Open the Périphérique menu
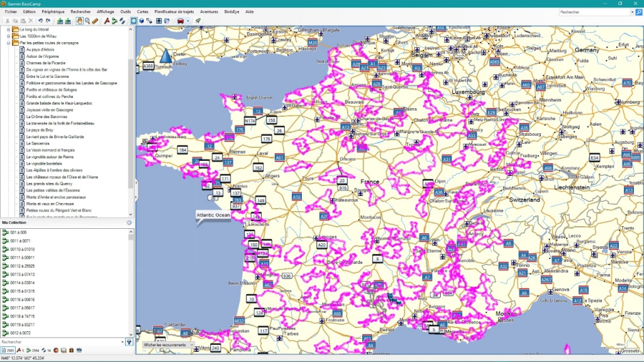The image size is (644, 362). (x=53, y=12)
